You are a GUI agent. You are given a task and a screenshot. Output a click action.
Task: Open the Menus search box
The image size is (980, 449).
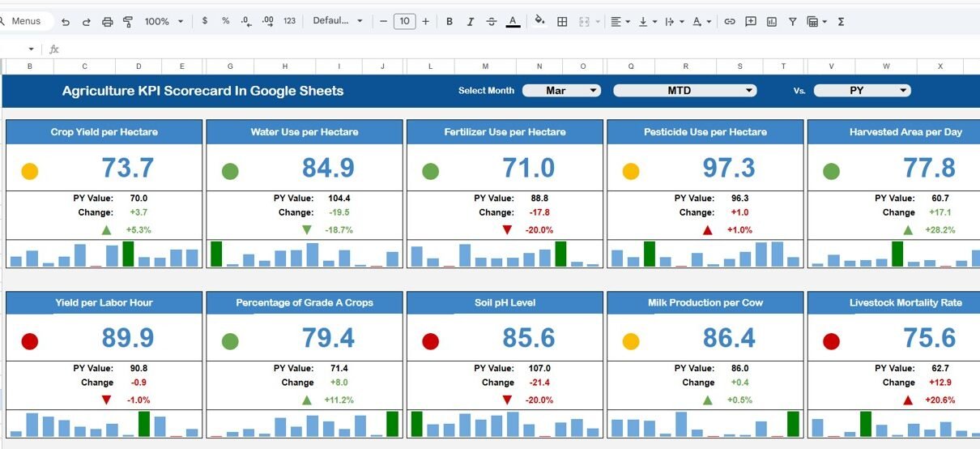(x=26, y=22)
